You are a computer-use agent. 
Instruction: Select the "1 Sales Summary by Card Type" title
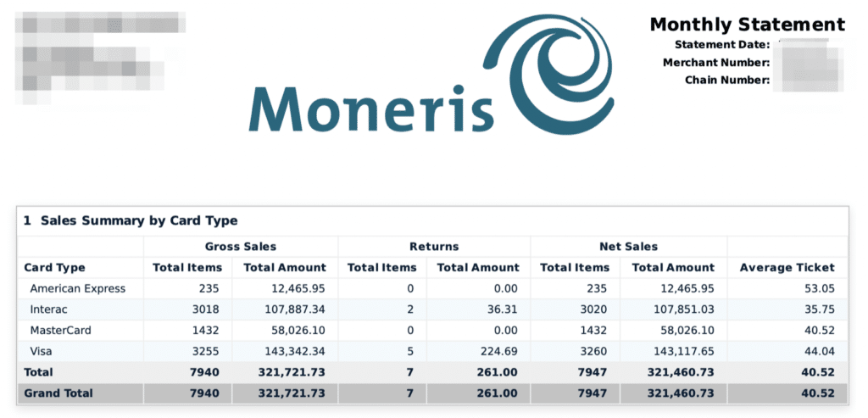(131, 221)
